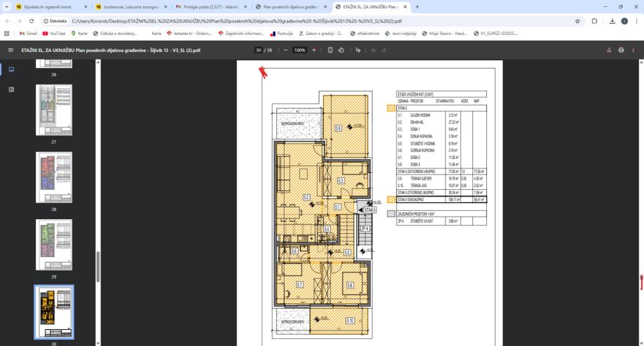
Task: Fit the PDF page to width
Action: coord(330,50)
